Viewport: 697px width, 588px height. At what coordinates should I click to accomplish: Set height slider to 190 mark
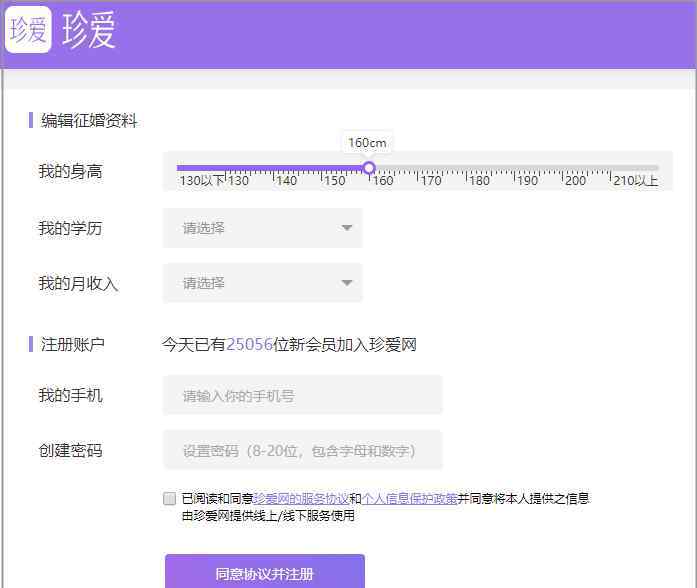coord(514,168)
